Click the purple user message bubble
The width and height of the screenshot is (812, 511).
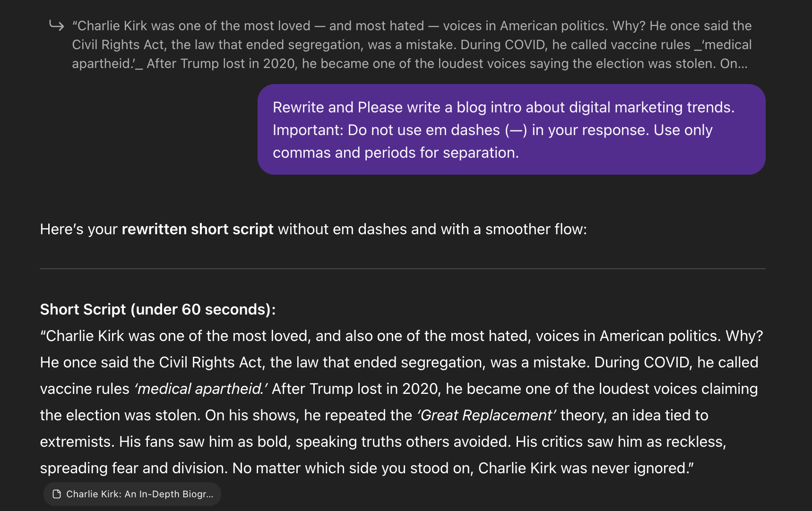(x=511, y=129)
